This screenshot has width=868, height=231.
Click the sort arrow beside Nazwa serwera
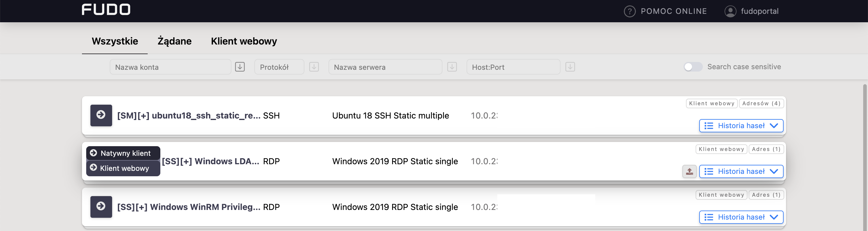(x=451, y=67)
